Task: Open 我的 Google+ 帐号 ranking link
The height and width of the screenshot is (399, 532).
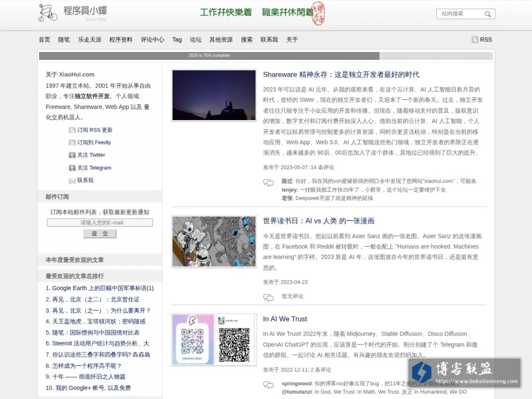Action: [93, 388]
